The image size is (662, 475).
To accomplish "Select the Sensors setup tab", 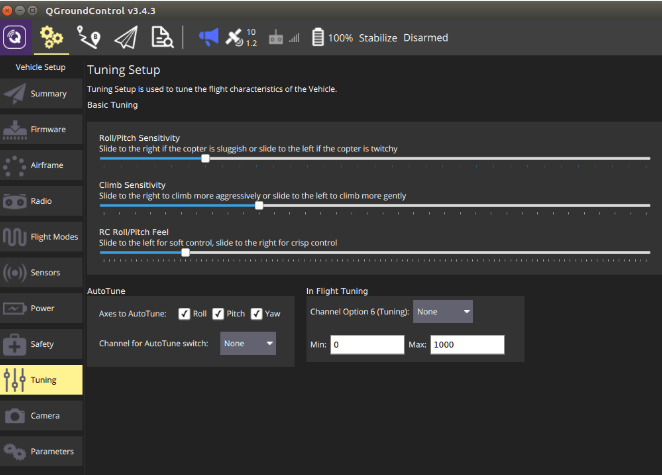I will click(41, 272).
